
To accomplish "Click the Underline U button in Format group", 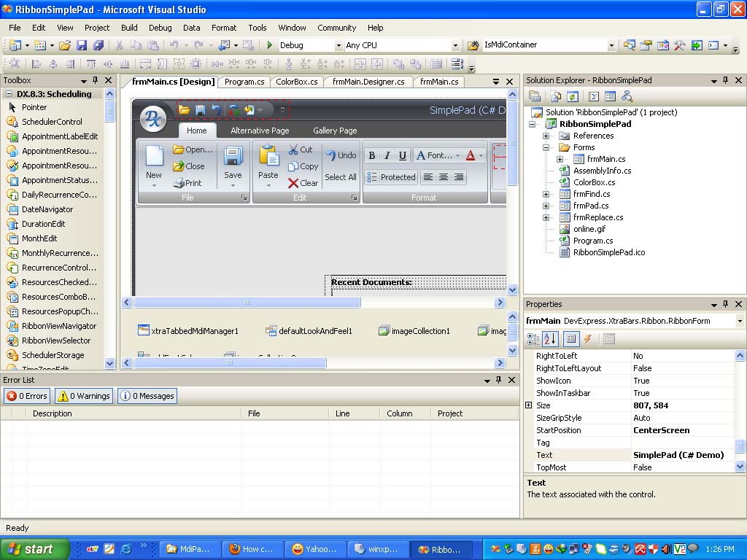I will (403, 155).
